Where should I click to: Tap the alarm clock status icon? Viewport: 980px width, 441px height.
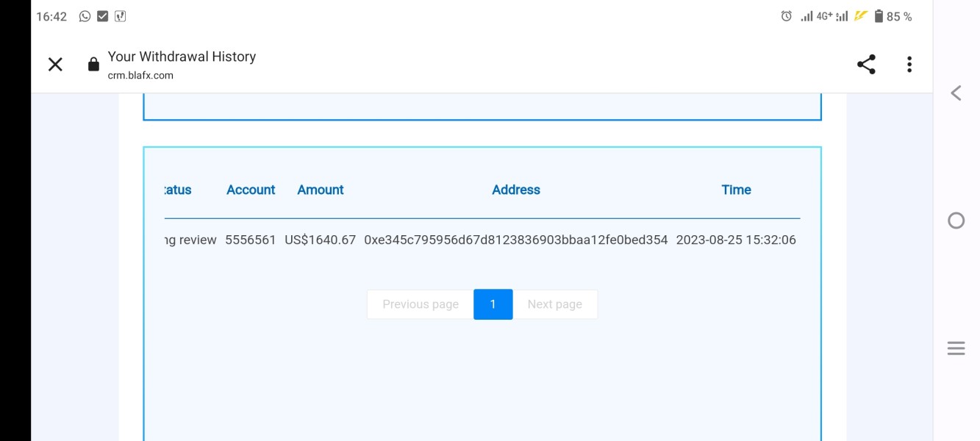coord(787,16)
